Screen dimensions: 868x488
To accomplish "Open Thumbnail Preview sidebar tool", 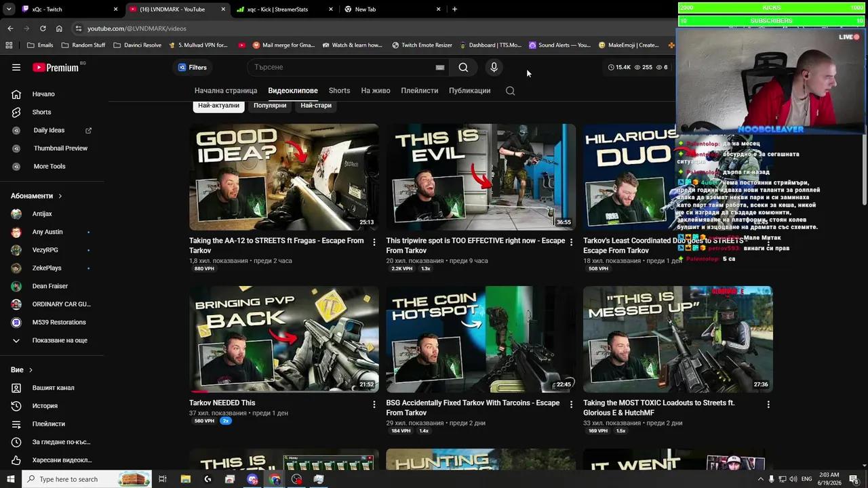I will pos(60,148).
